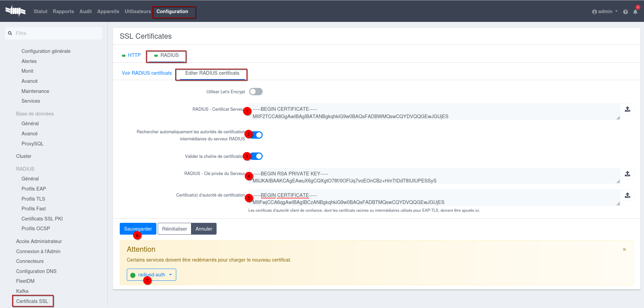Click upload icon for certification authority certificates

(x=627, y=195)
